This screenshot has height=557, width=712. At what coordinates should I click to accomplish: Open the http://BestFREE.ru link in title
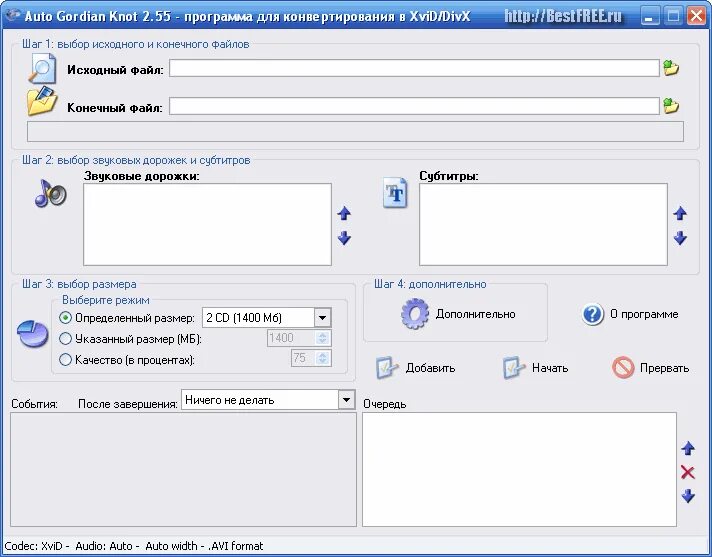[563, 16]
